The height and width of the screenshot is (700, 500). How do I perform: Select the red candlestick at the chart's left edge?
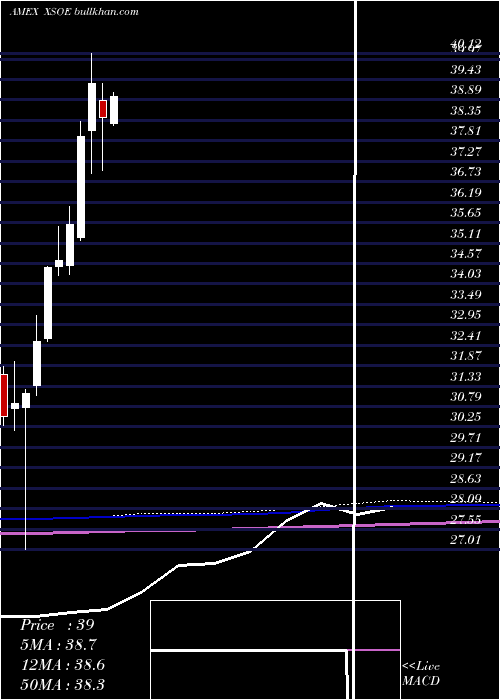click(x=4, y=395)
